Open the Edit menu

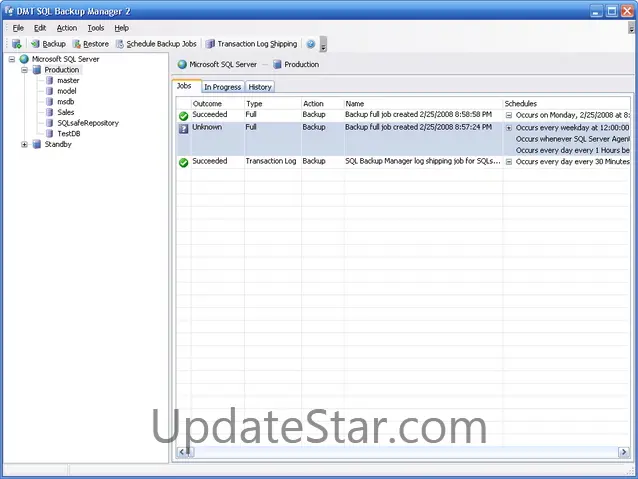pyautogui.click(x=39, y=28)
